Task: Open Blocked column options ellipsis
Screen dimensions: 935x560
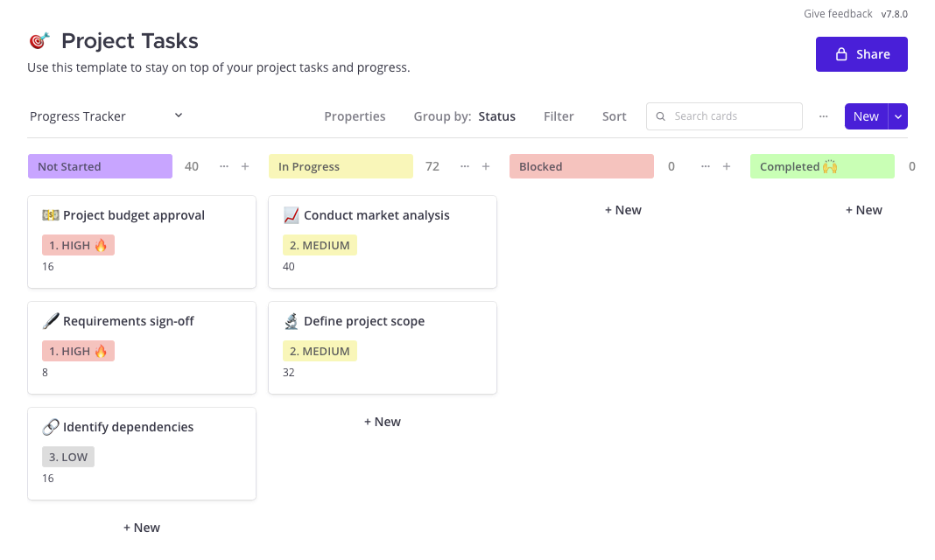Action: (x=706, y=166)
